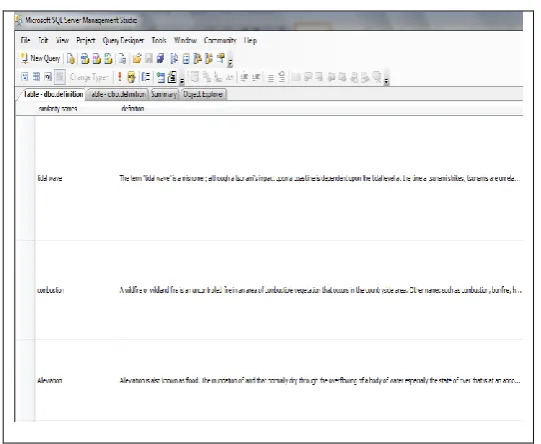Open the Object Explorer tab

pos(203,94)
